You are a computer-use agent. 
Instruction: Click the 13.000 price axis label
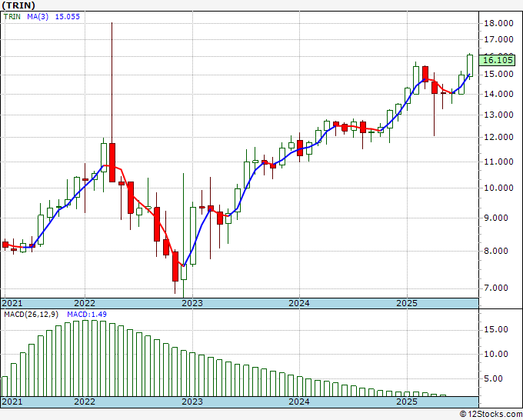coord(498,115)
